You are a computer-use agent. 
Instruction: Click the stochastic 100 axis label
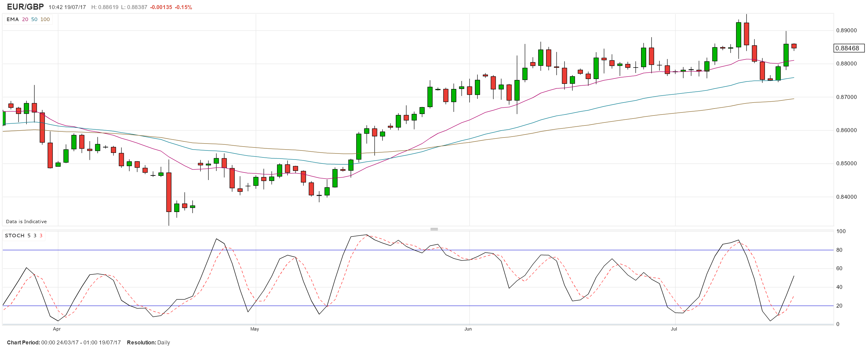click(x=841, y=231)
